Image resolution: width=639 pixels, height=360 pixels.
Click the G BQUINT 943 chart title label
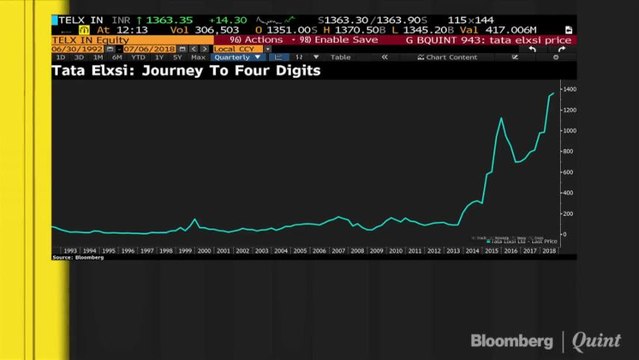click(x=489, y=40)
